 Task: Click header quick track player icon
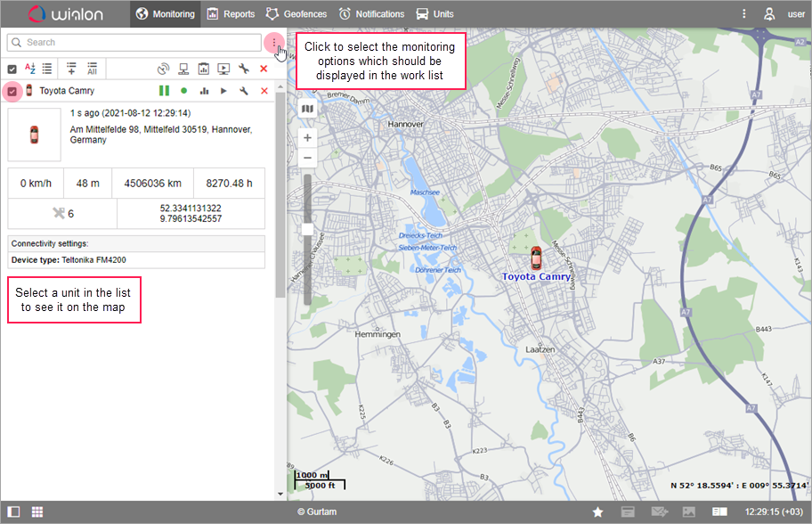pyautogui.click(x=223, y=69)
